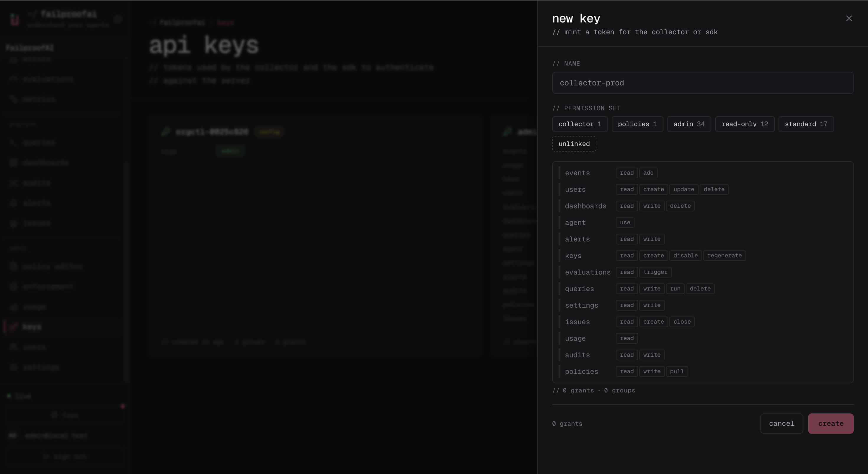Choose the unlinked permission option
The width and height of the screenshot is (868, 474).
pyautogui.click(x=574, y=144)
